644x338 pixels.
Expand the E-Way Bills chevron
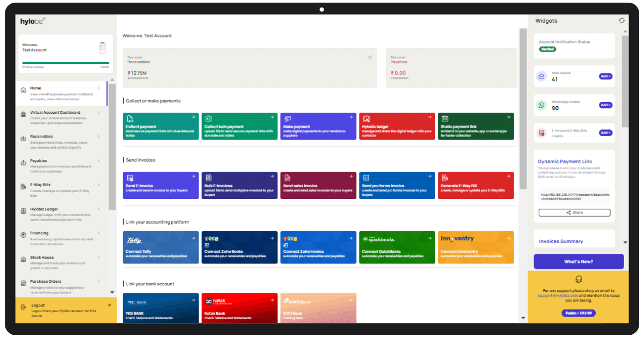click(x=98, y=185)
